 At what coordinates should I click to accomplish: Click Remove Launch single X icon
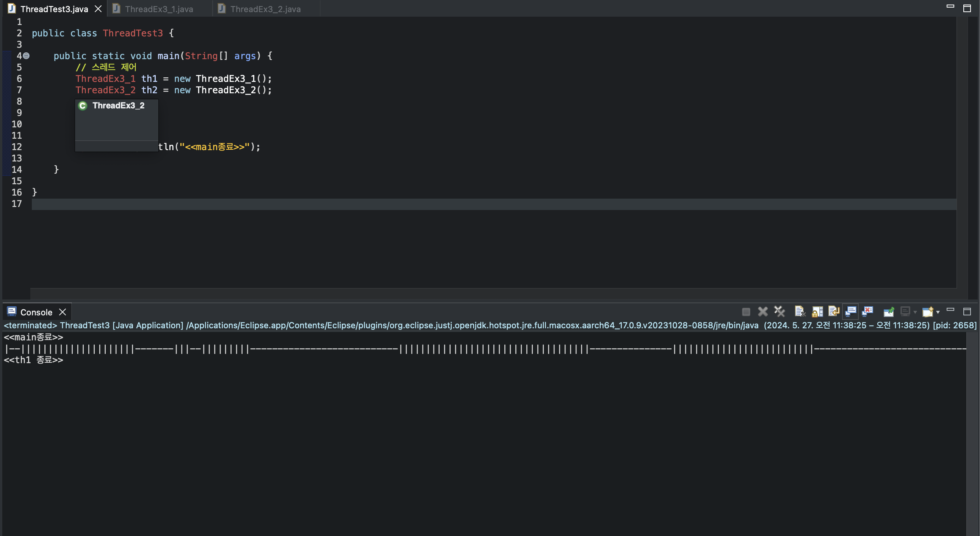point(762,312)
